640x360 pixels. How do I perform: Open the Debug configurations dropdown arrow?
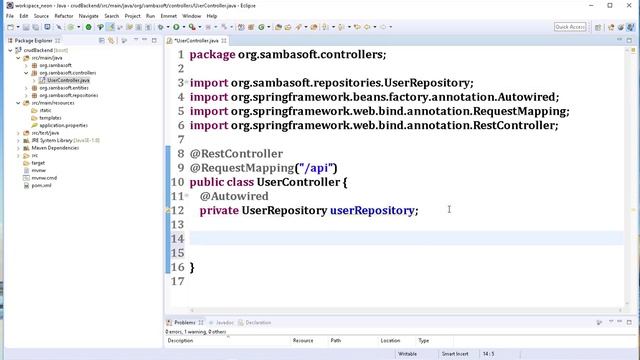[x=168, y=27]
